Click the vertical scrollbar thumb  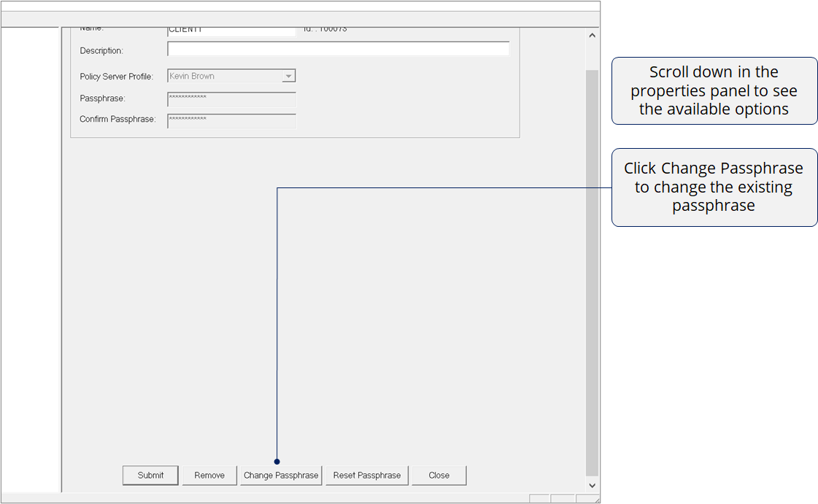click(x=592, y=270)
